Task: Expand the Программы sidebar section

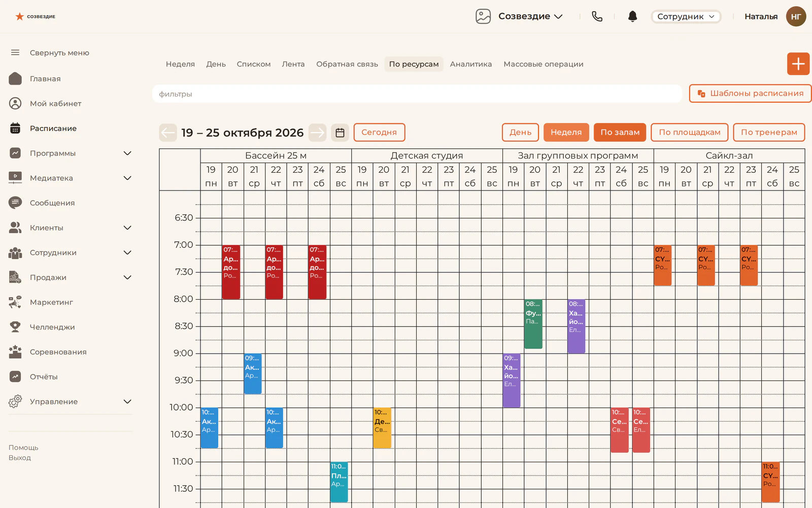Action: [127, 153]
